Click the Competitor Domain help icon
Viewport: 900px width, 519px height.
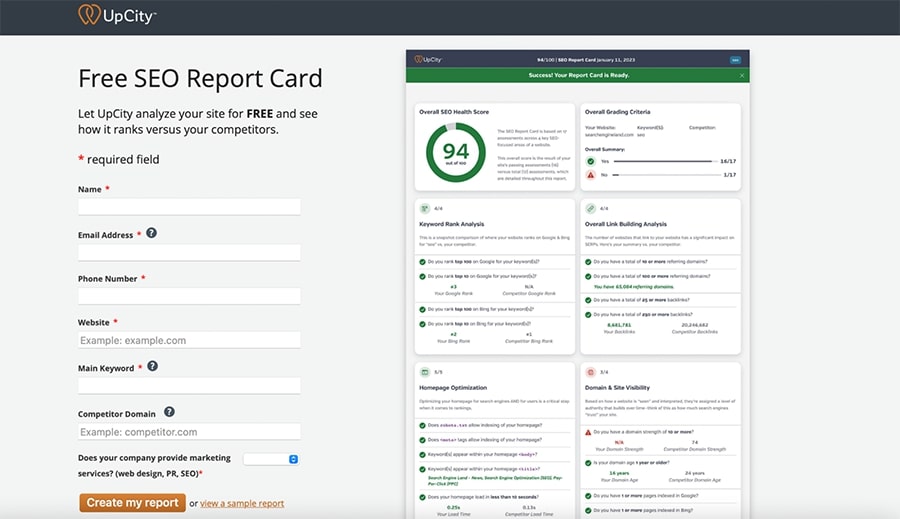point(169,411)
